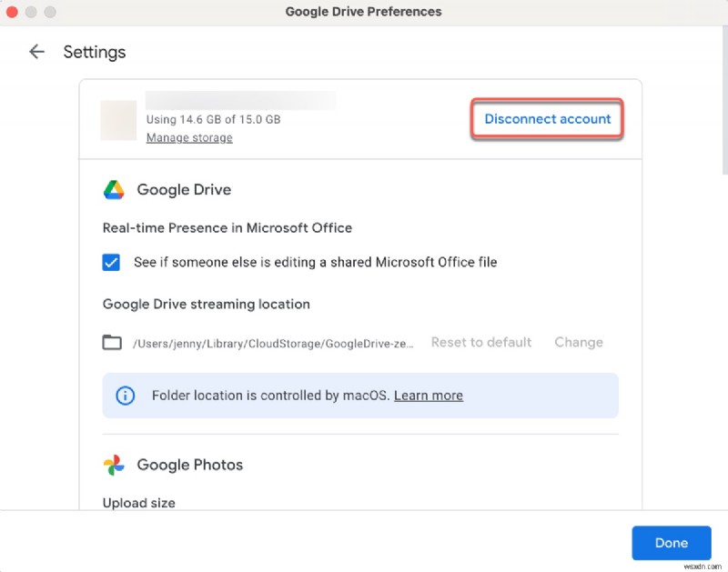The width and height of the screenshot is (728, 572).
Task: Go back using the Settings arrow
Action: point(36,52)
